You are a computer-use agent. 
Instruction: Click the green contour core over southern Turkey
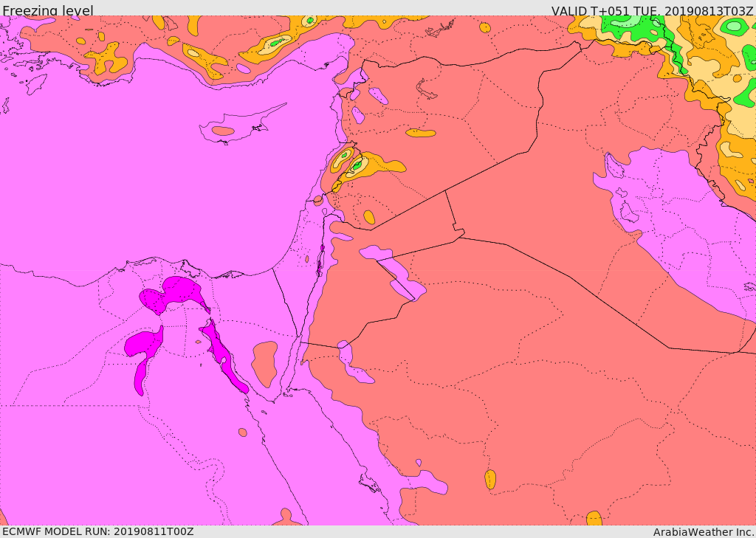[x=276, y=43]
